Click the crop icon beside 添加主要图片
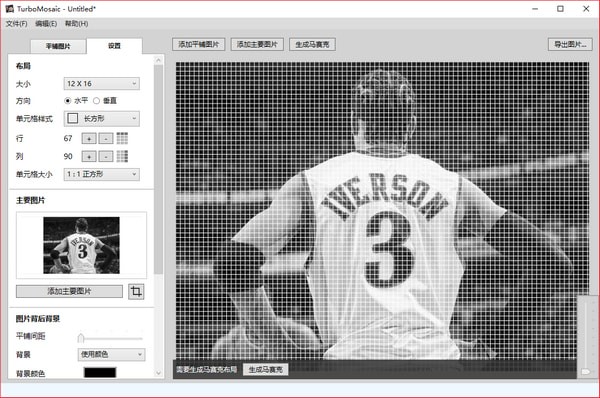 coord(136,292)
